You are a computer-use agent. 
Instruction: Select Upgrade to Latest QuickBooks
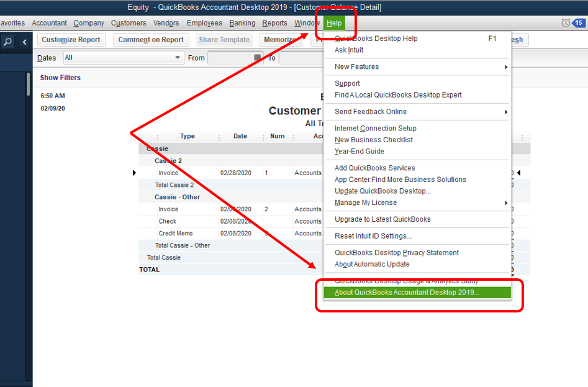(x=417, y=219)
